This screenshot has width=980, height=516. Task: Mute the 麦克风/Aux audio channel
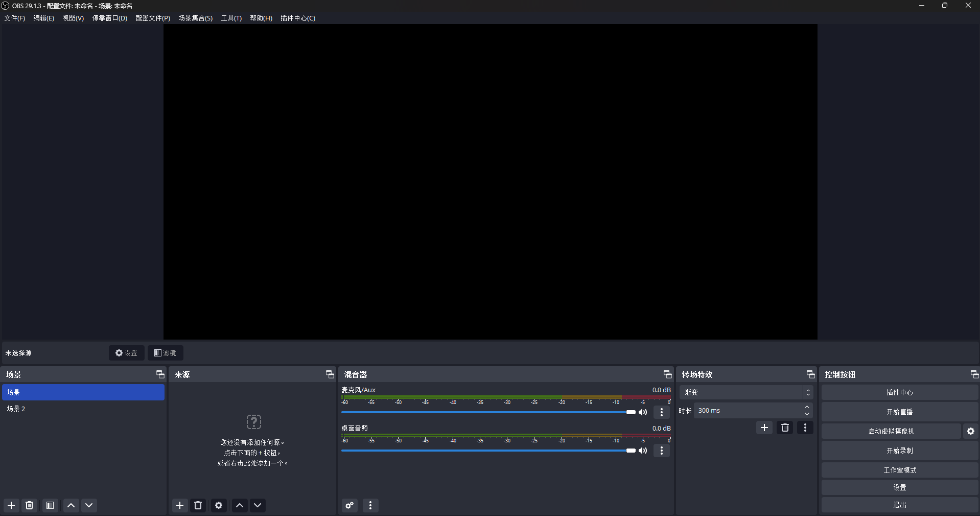tap(643, 412)
